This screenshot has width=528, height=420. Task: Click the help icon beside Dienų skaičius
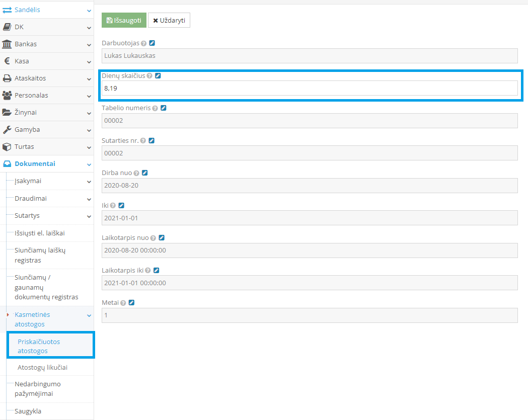tap(150, 75)
